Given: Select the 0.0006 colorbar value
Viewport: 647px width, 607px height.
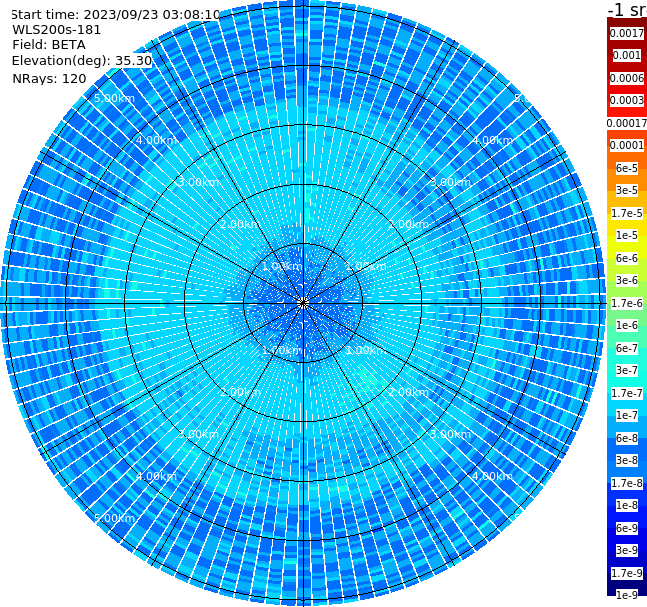Looking at the screenshot, I should 627,78.
